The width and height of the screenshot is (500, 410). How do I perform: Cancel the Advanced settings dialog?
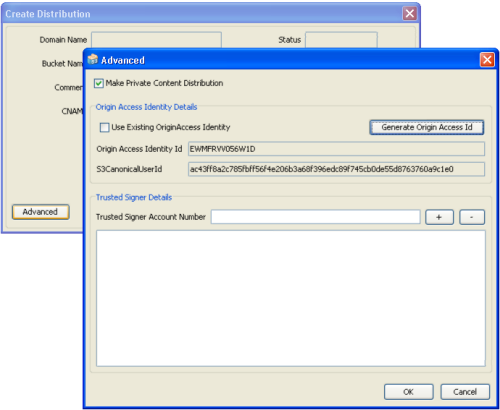click(x=465, y=392)
